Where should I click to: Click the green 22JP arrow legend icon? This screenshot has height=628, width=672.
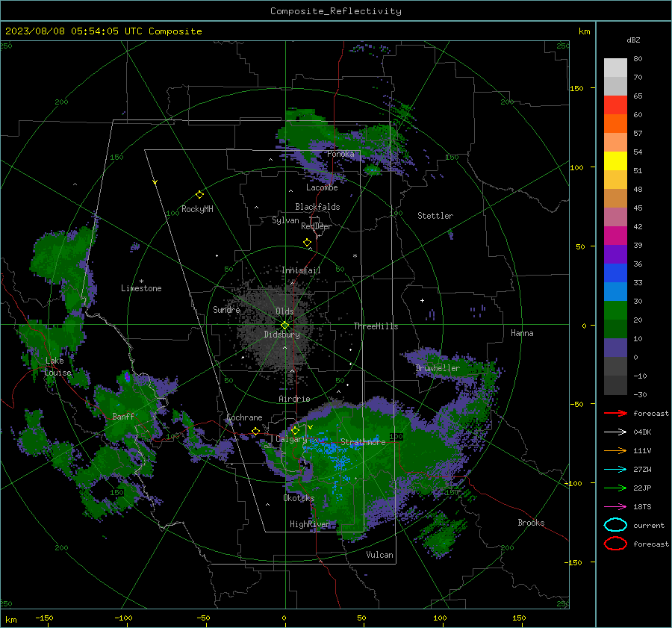pyautogui.click(x=615, y=488)
